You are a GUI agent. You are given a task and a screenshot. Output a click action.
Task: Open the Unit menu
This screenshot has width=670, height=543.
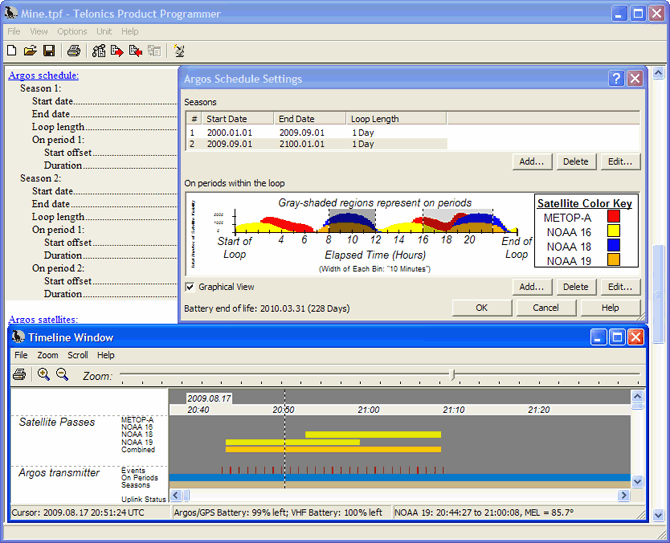click(x=104, y=31)
